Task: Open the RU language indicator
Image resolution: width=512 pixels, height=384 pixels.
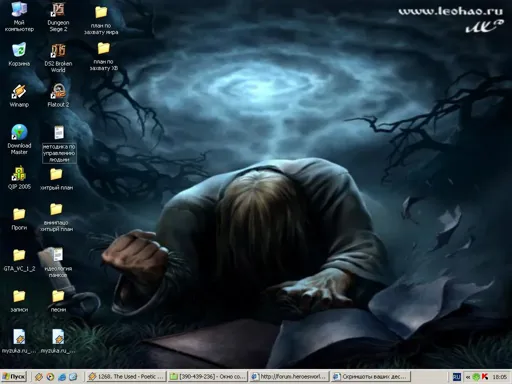Action: tap(457, 377)
